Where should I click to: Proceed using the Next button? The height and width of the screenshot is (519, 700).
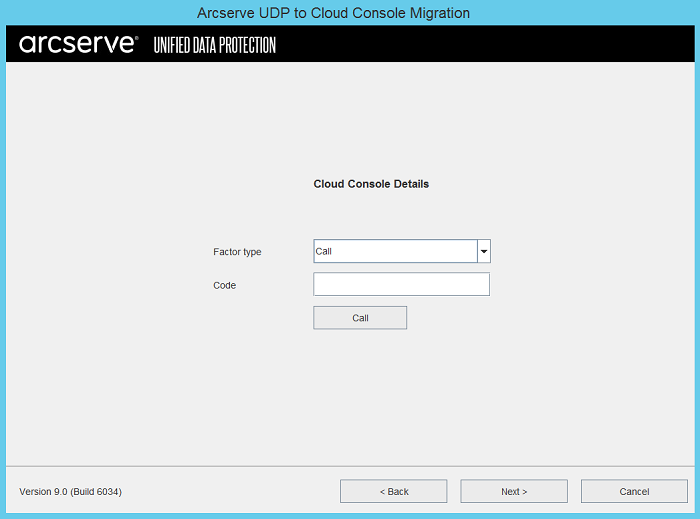click(514, 491)
